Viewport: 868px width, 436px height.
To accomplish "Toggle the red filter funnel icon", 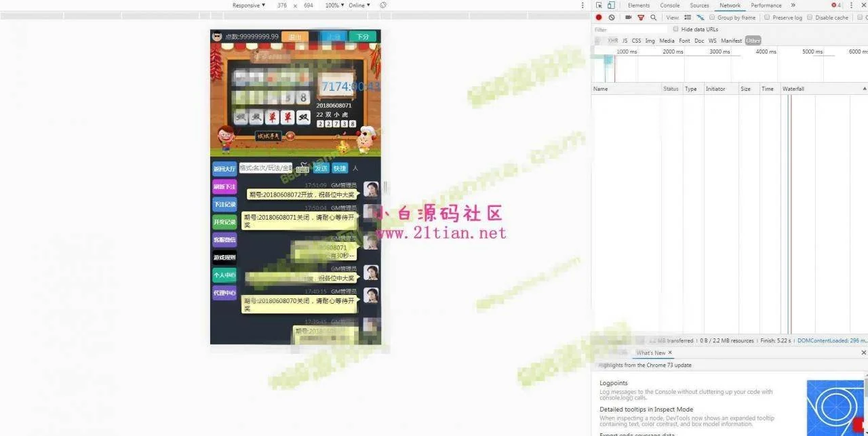I will point(641,18).
